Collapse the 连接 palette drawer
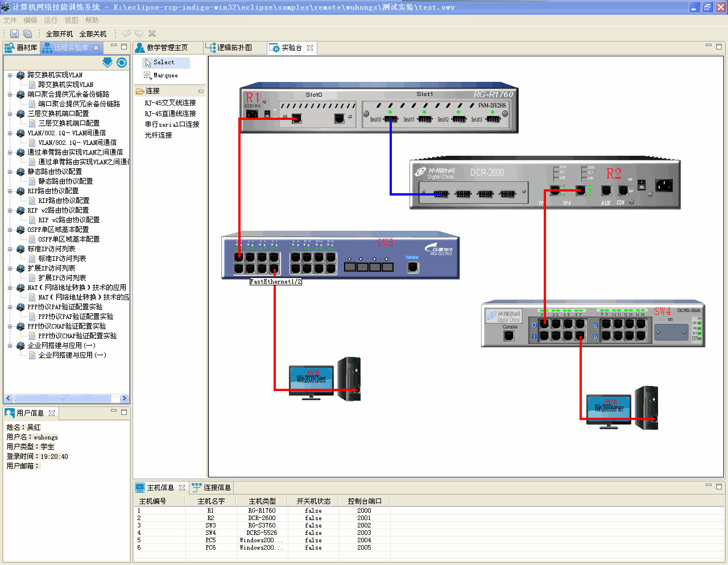Viewport: 728px width, 565px height. (153, 91)
